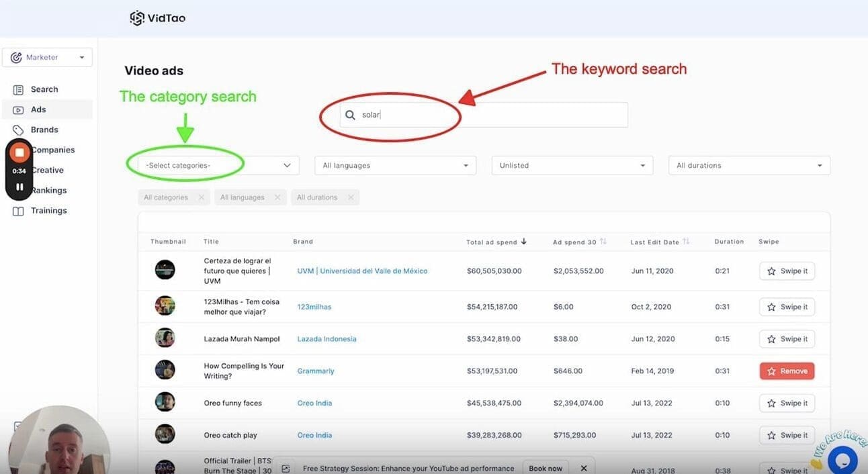Open thumbnail of 123Milhas ad
The height and width of the screenshot is (474, 868).
(165, 305)
